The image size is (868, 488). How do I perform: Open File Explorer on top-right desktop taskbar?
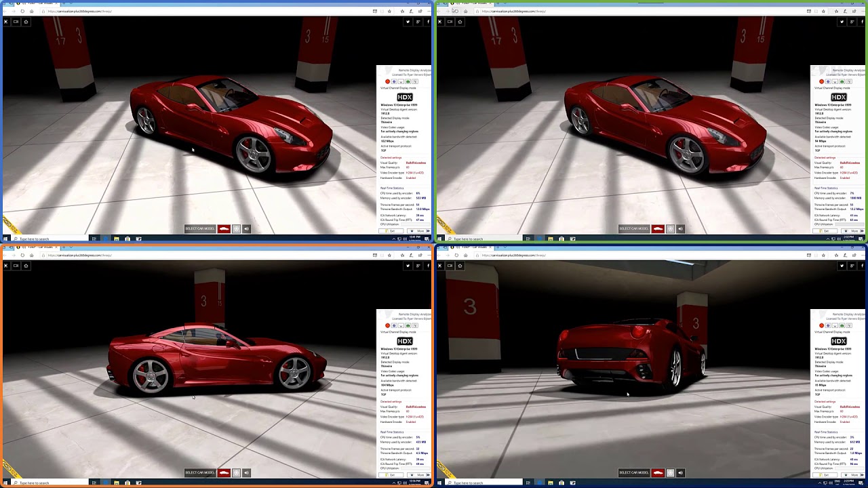point(551,239)
